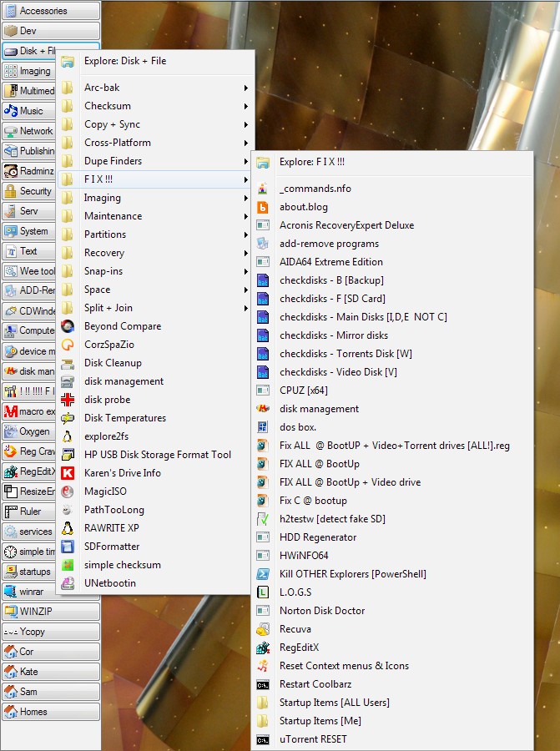The height and width of the screenshot is (751, 560).
Task: Expand the Partitions submenu arrow
Action: coord(245,234)
